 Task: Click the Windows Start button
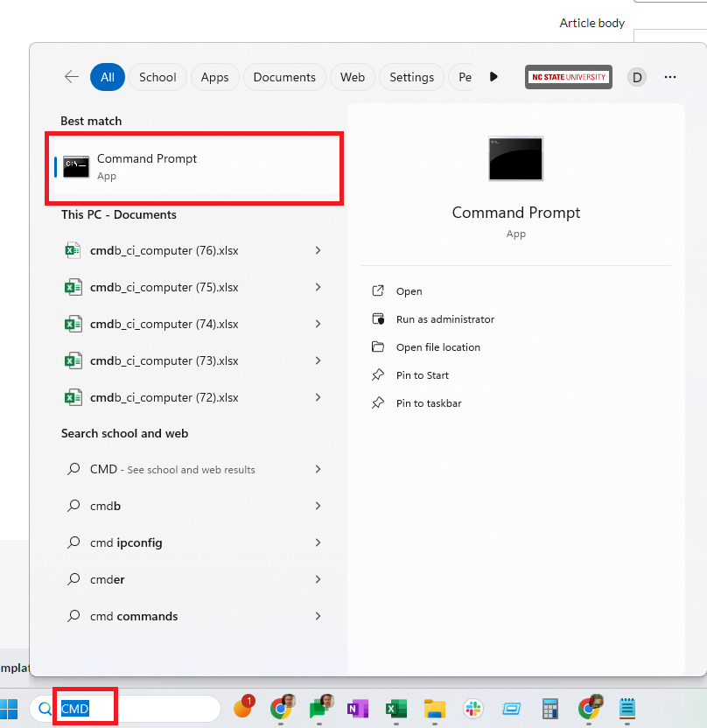click(x=10, y=708)
